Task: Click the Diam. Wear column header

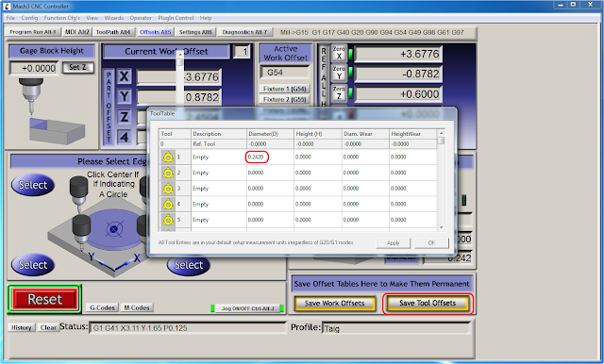Action: point(365,134)
